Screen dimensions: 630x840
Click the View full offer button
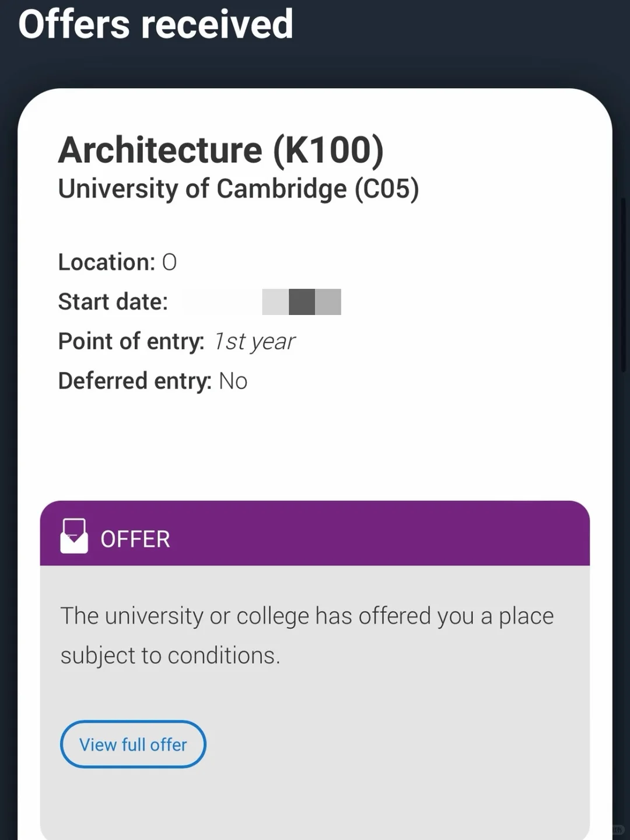point(133,744)
